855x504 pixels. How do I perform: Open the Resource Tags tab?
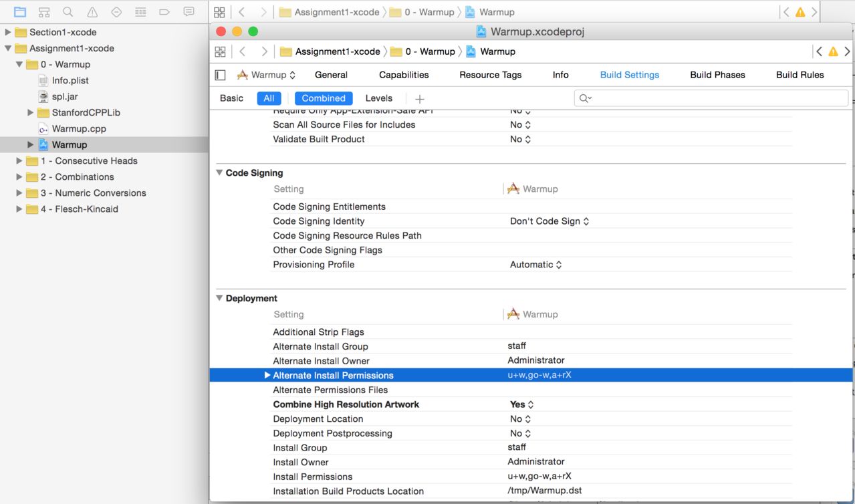point(491,75)
